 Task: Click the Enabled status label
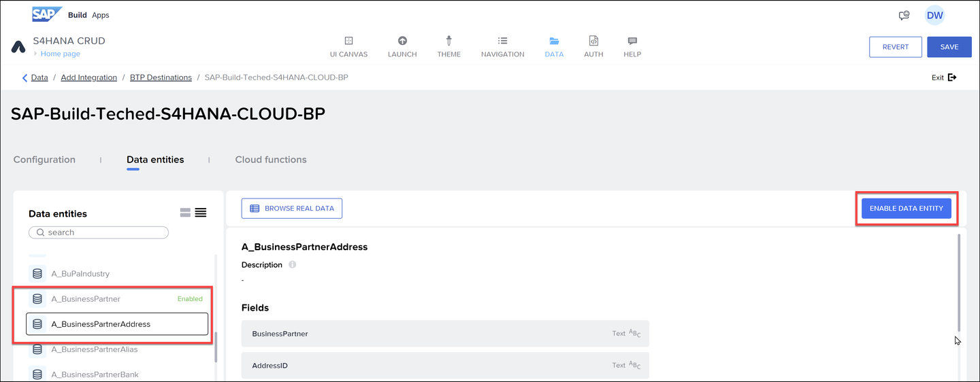tap(190, 299)
